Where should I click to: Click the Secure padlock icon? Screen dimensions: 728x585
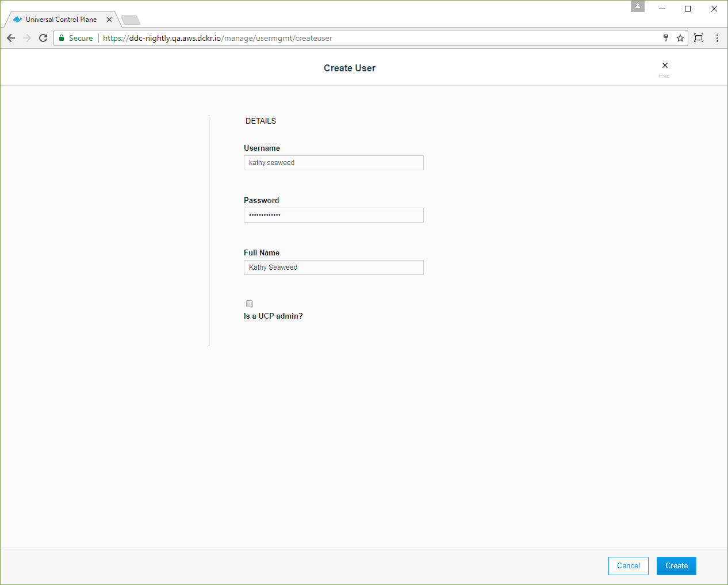[62, 38]
